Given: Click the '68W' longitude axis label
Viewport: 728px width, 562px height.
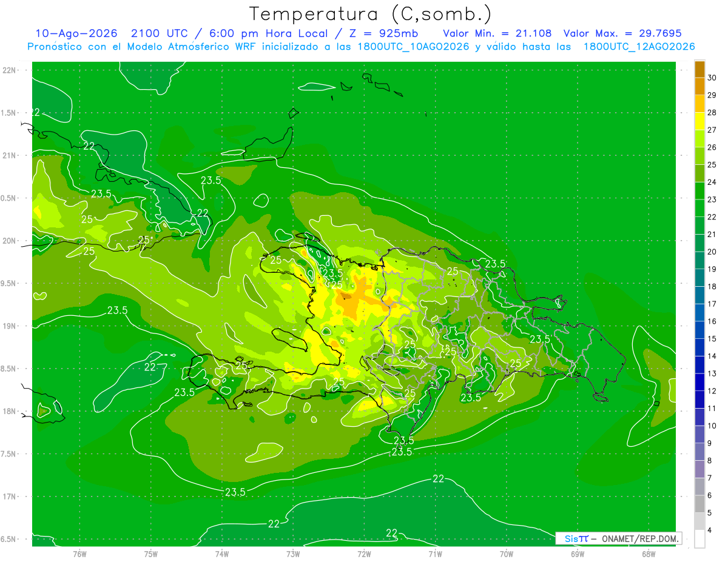Looking at the screenshot, I should coord(649,554).
